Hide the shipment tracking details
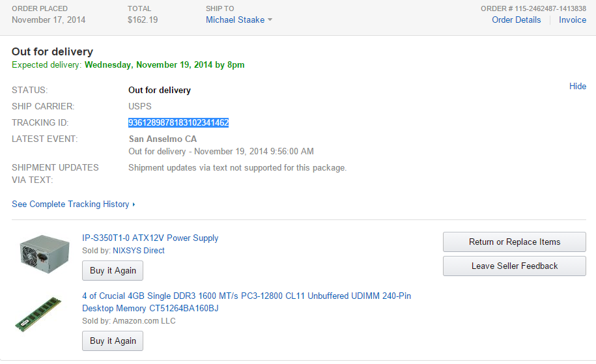This screenshot has height=364, width=596. click(577, 86)
